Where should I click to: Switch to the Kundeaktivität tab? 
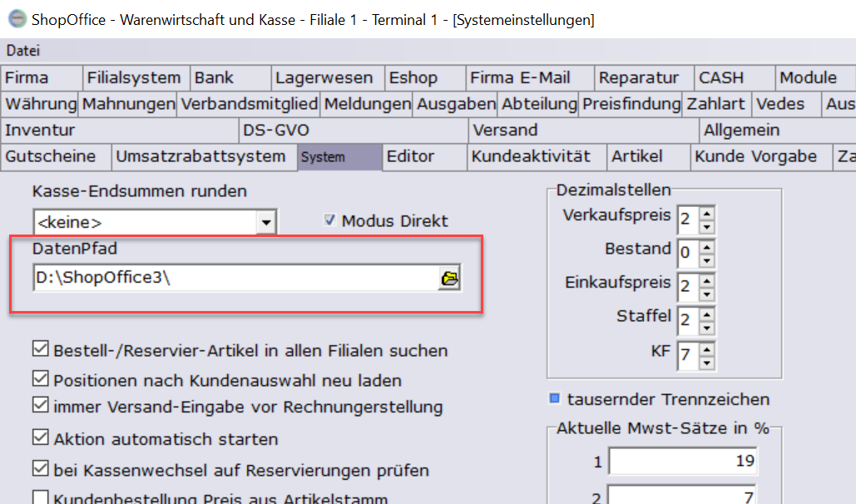pyautogui.click(x=537, y=156)
